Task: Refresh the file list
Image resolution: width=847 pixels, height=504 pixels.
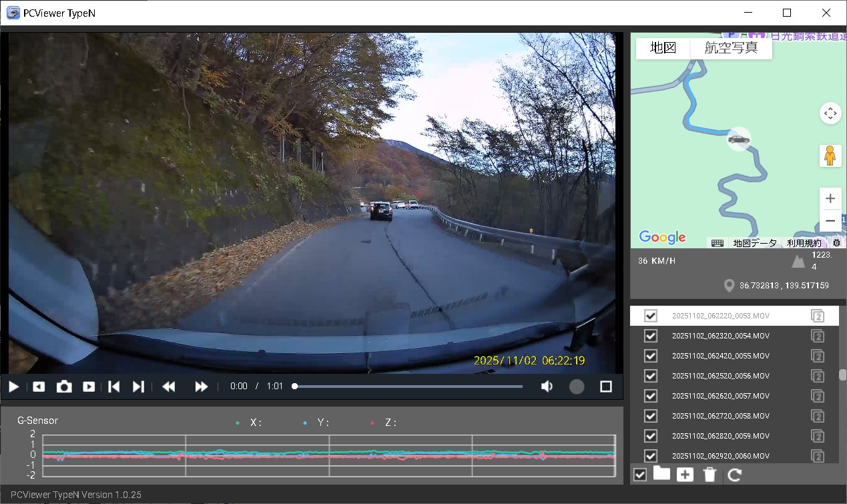Action: coord(734,475)
